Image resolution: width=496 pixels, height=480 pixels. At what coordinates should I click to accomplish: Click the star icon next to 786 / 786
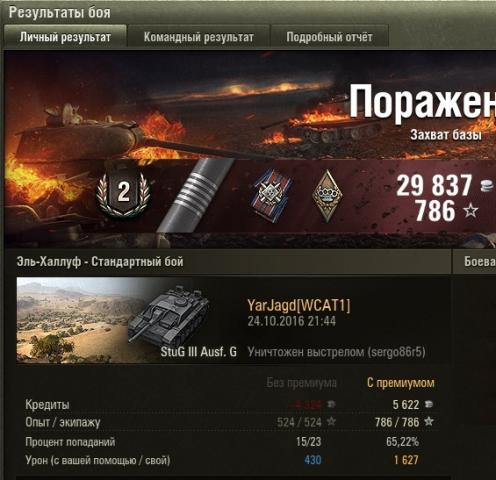click(x=429, y=422)
